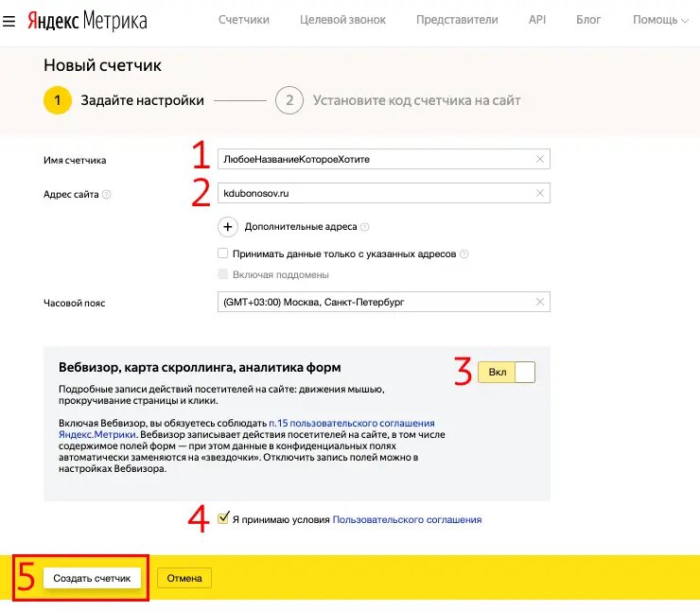The height and width of the screenshot is (611, 700).
Task: Expand the Помощь dropdown menu
Action: point(660,20)
